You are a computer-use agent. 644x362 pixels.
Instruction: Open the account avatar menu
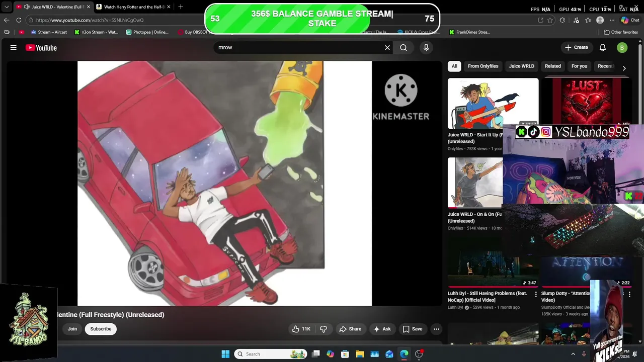[622, 48]
